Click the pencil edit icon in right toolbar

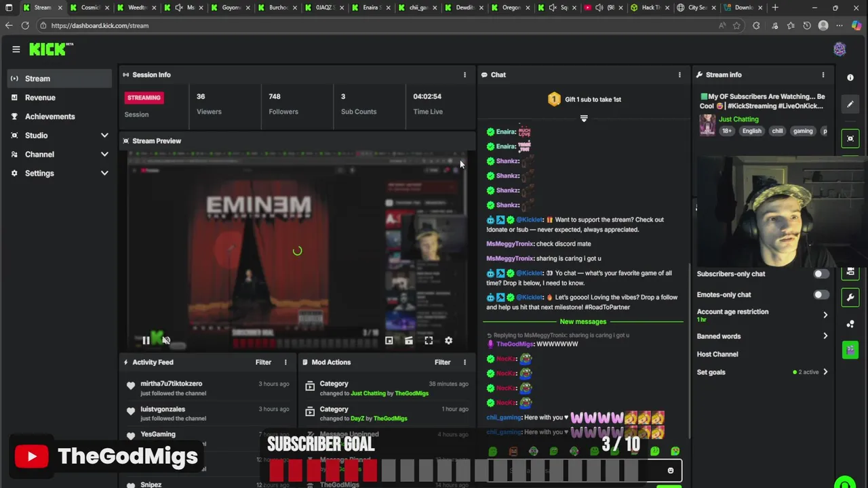pyautogui.click(x=850, y=104)
